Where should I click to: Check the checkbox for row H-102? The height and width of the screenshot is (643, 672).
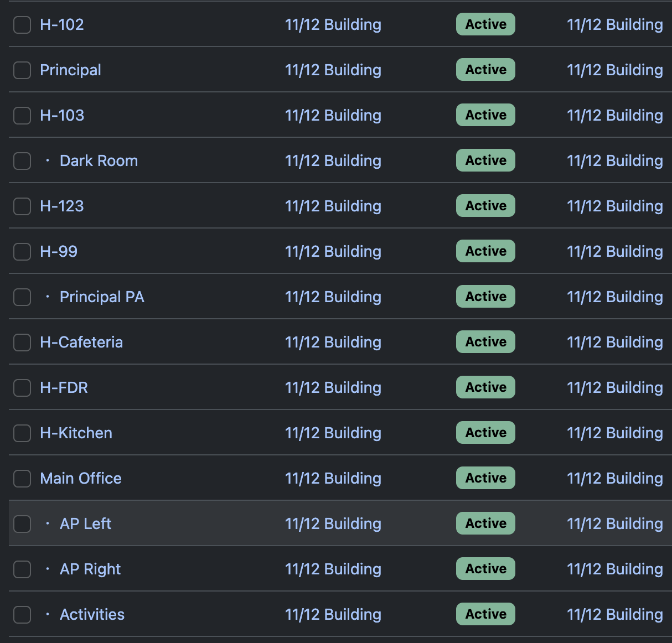coord(22,24)
